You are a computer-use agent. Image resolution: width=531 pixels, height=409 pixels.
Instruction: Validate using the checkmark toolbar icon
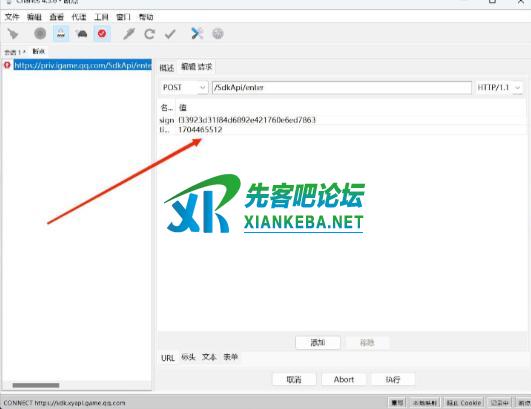click(170, 34)
